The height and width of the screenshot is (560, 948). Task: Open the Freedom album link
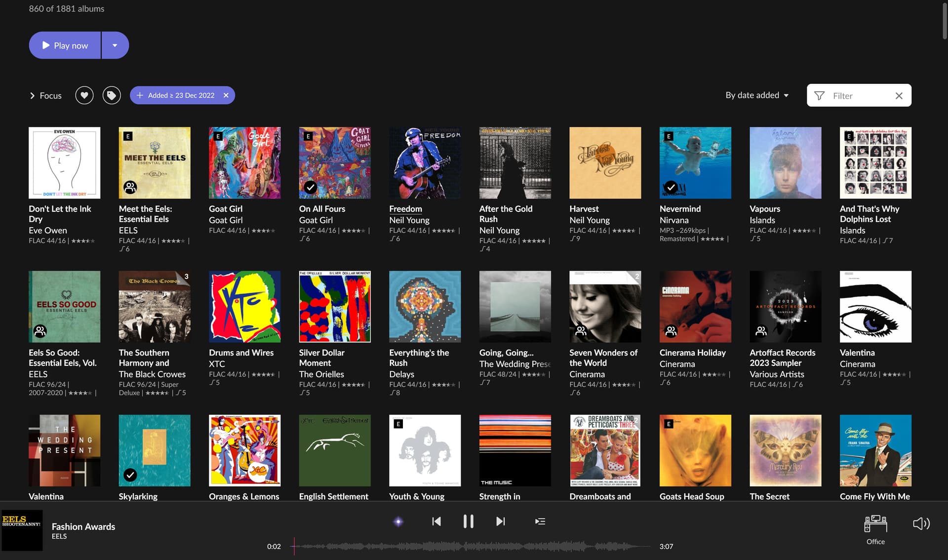(405, 209)
